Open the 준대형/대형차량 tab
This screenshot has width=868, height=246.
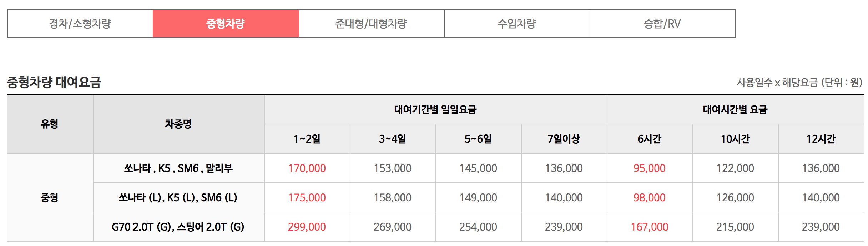click(371, 24)
